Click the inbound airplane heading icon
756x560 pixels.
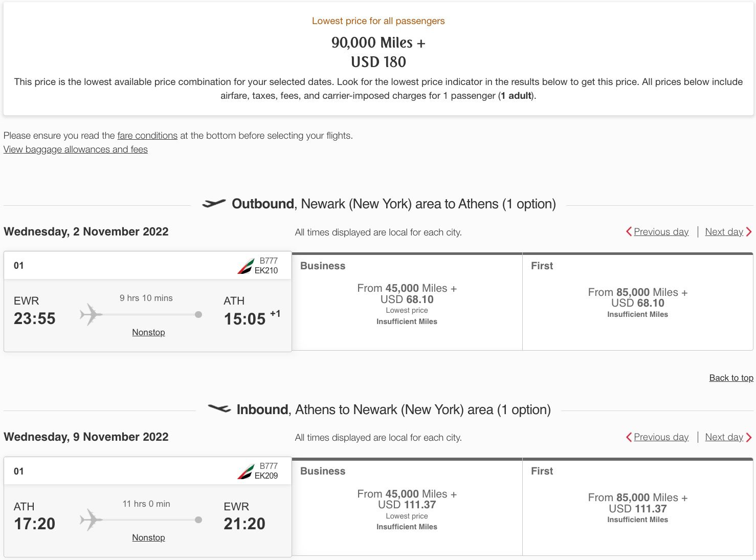(x=219, y=408)
